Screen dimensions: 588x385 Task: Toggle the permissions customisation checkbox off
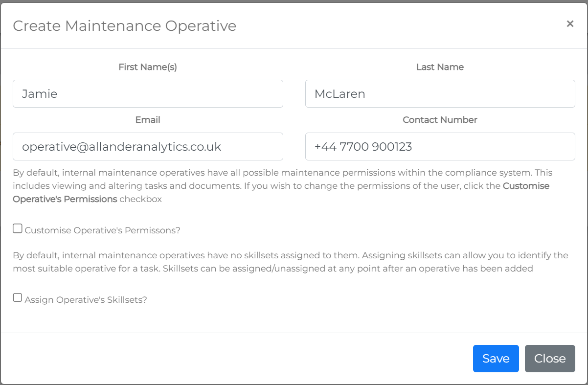pos(17,227)
